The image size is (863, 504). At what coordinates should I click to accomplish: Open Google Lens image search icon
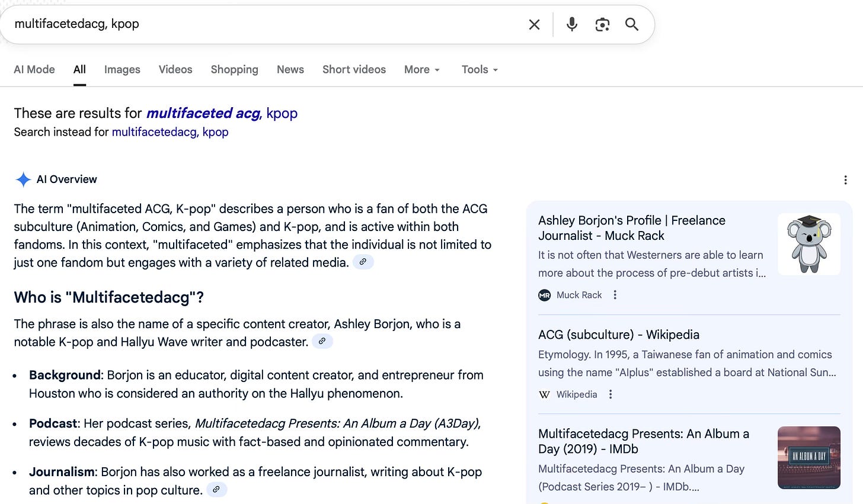coord(602,24)
